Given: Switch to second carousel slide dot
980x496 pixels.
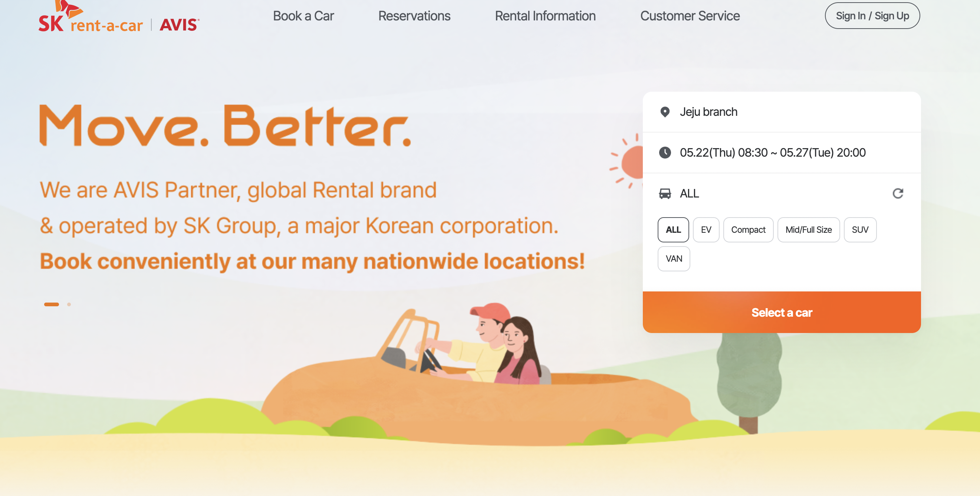Looking at the screenshot, I should 69,304.
